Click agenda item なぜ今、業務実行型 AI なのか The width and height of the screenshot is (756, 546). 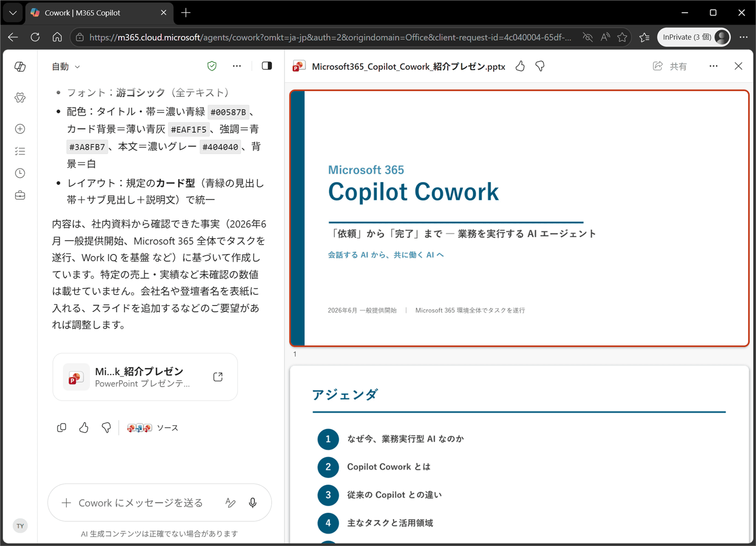coord(406,439)
